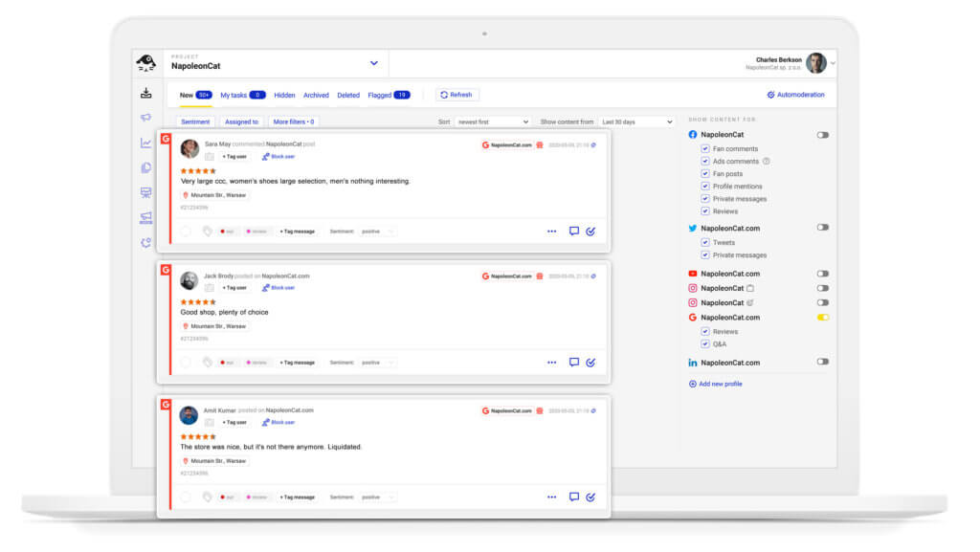Open the Last 30 days dropdown
The height and width of the screenshot is (552, 980).
coord(636,121)
